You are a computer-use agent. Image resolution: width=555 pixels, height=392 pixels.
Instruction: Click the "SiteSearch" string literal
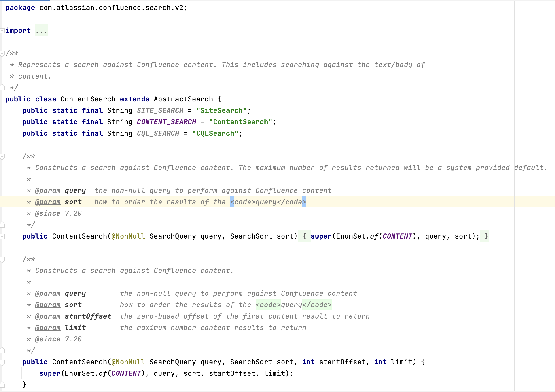tap(221, 110)
